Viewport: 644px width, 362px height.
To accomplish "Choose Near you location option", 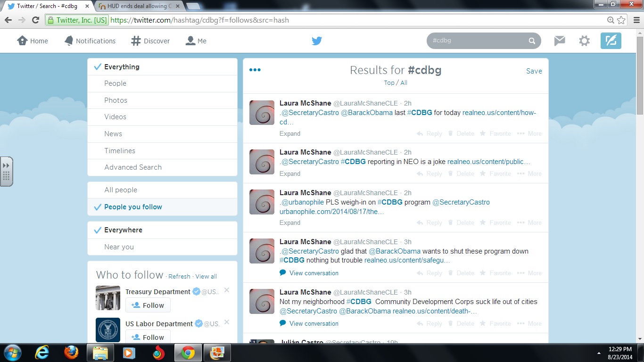I will pos(162,247).
